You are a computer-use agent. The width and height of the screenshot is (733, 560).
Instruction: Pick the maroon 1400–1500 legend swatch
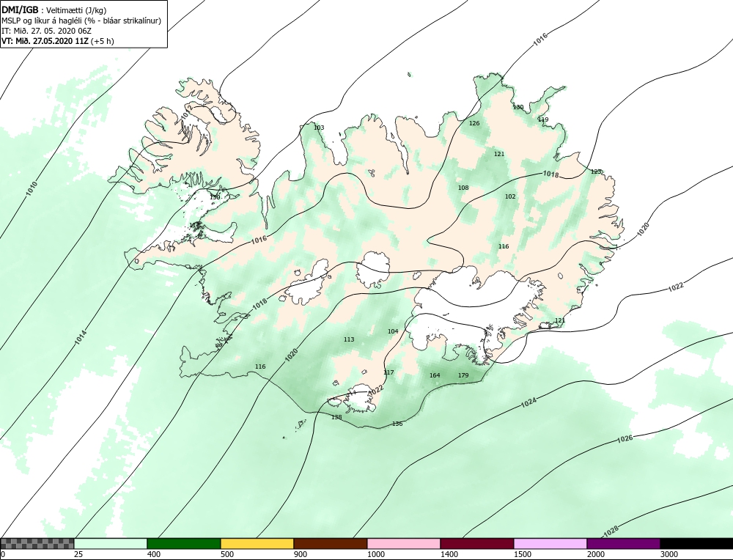[477, 543]
